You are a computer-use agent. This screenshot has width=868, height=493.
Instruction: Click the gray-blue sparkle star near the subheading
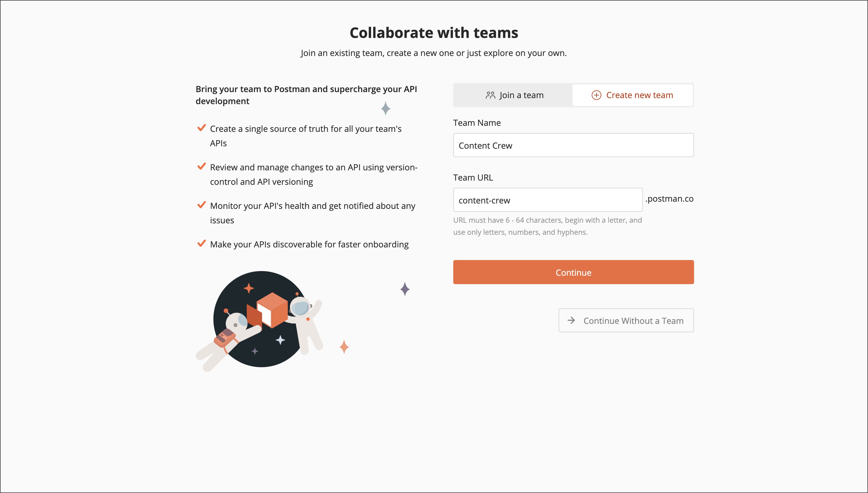386,108
